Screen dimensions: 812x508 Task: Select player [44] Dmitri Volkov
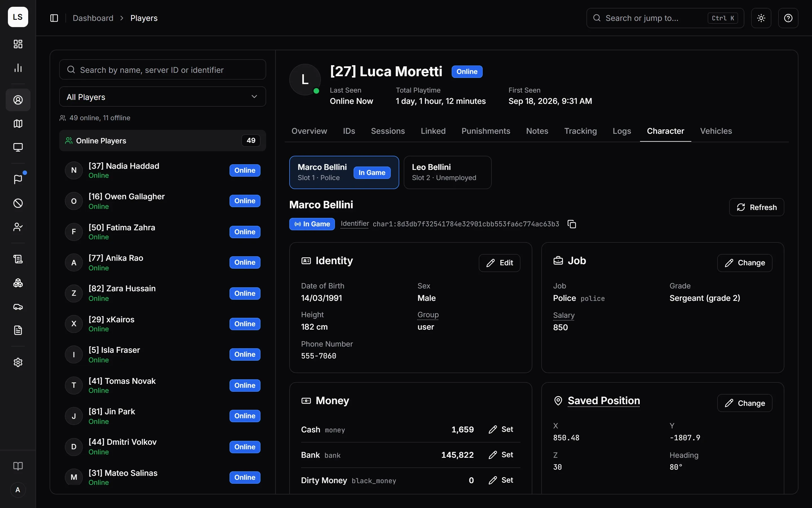tap(163, 447)
